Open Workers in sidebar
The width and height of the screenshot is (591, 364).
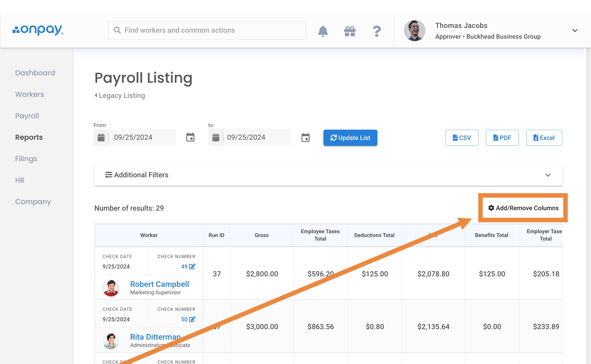click(30, 94)
